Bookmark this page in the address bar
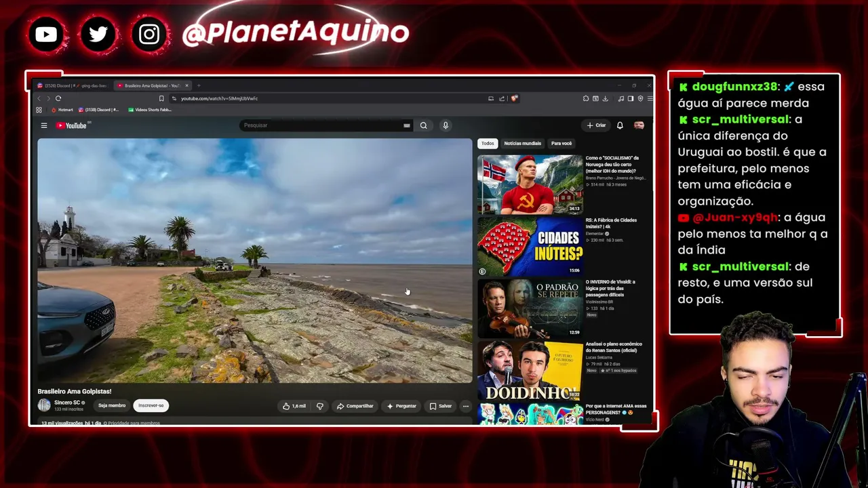Viewport: 868px width, 488px height. point(161,98)
